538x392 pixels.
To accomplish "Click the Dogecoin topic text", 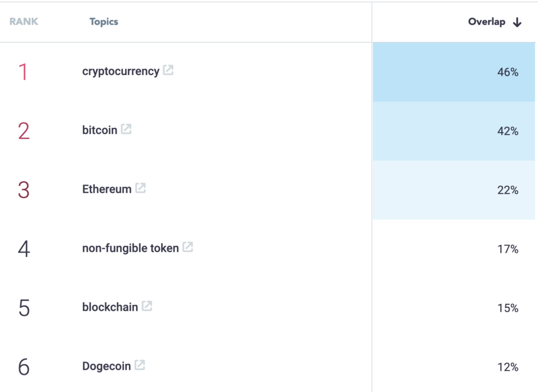I will 106,366.
